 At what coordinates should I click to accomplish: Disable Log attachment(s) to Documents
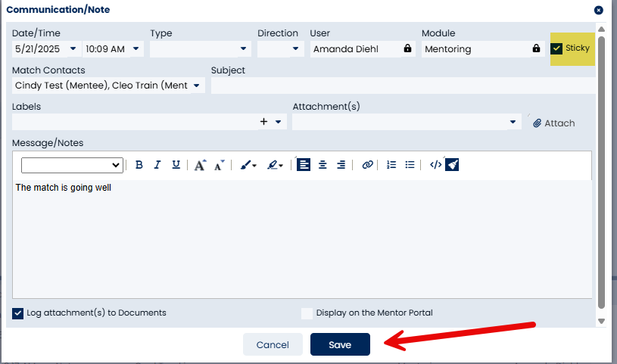[17, 313]
